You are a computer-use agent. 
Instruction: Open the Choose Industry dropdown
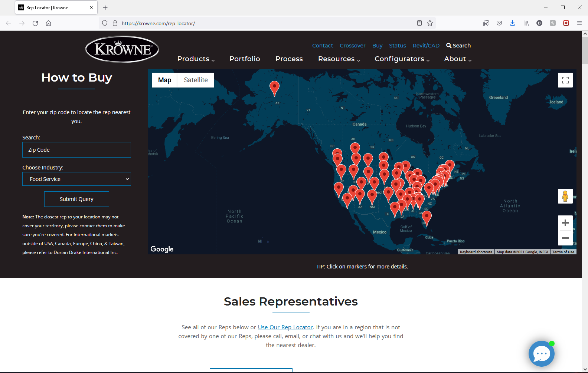click(76, 179)
